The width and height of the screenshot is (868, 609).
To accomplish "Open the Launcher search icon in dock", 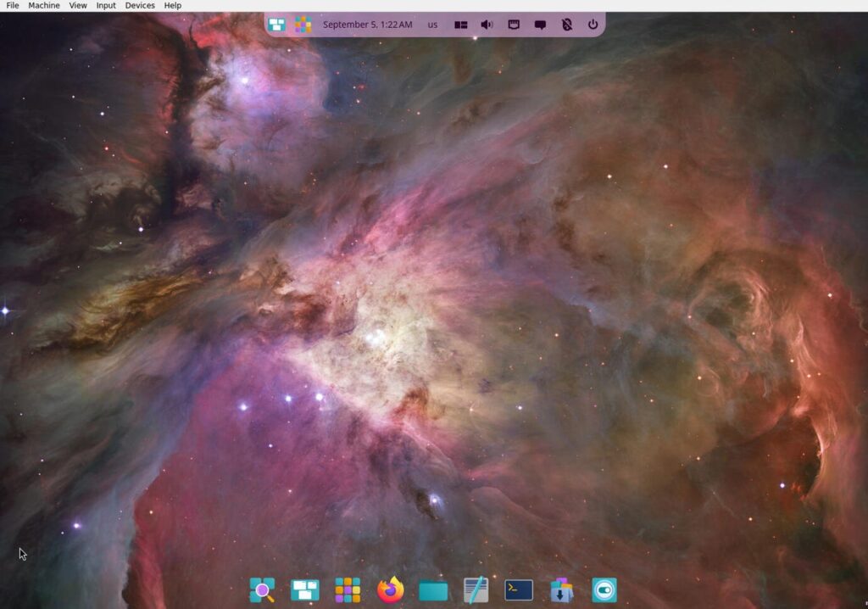I will tap(262, 589).
